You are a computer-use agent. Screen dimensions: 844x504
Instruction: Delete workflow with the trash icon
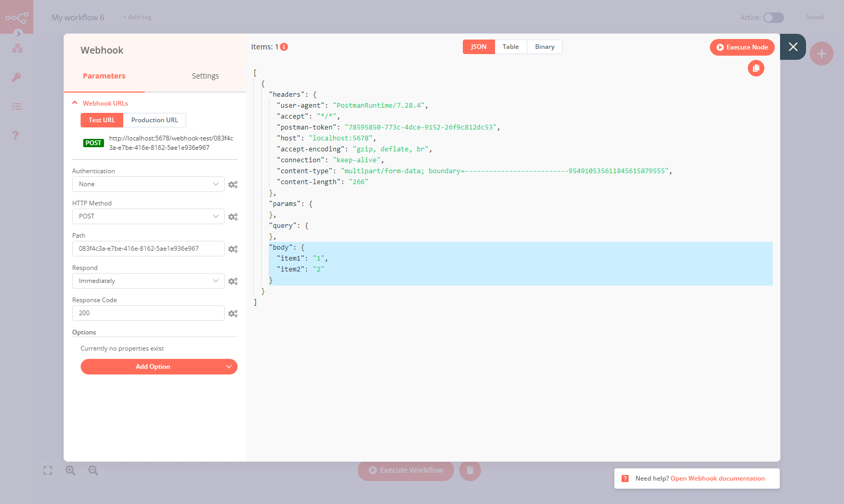coord(470,470)
